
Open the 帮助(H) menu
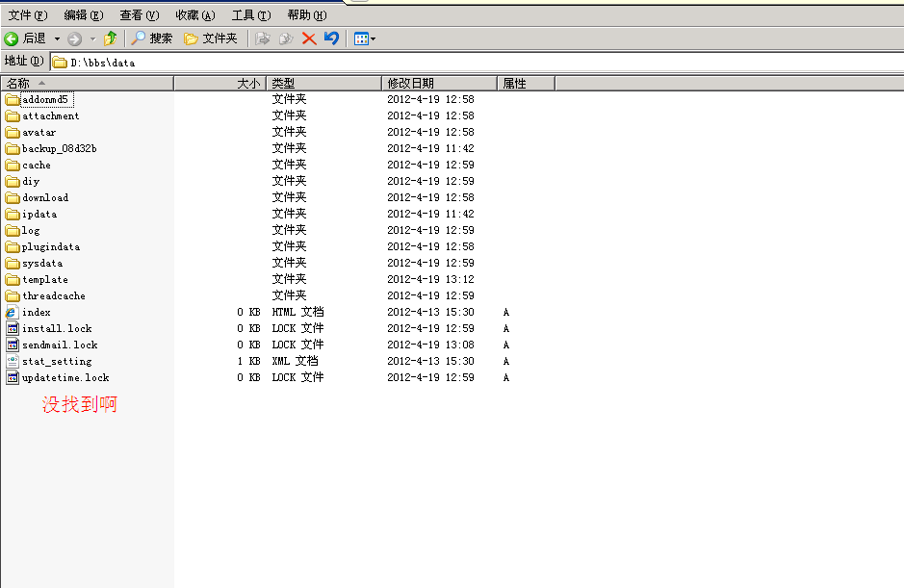[307, 15]
